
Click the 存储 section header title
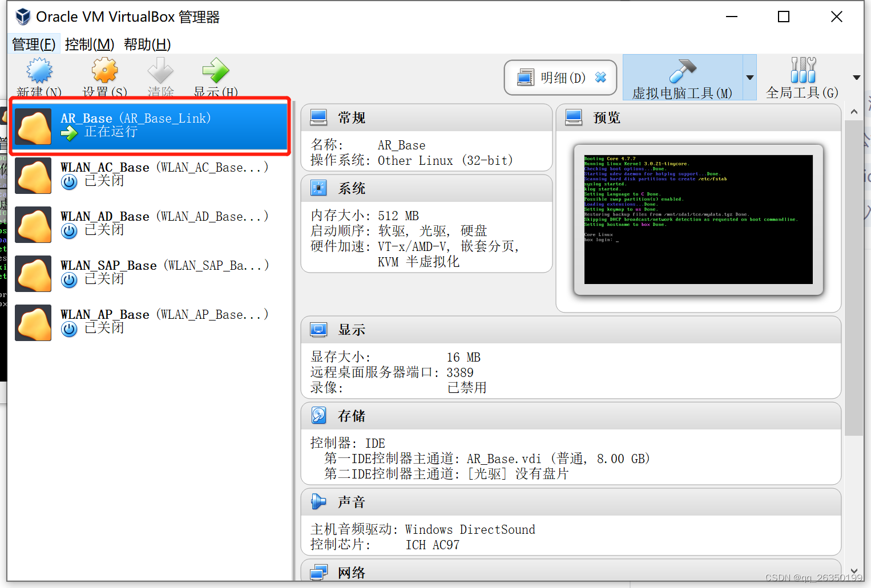[x=352, y=416]
